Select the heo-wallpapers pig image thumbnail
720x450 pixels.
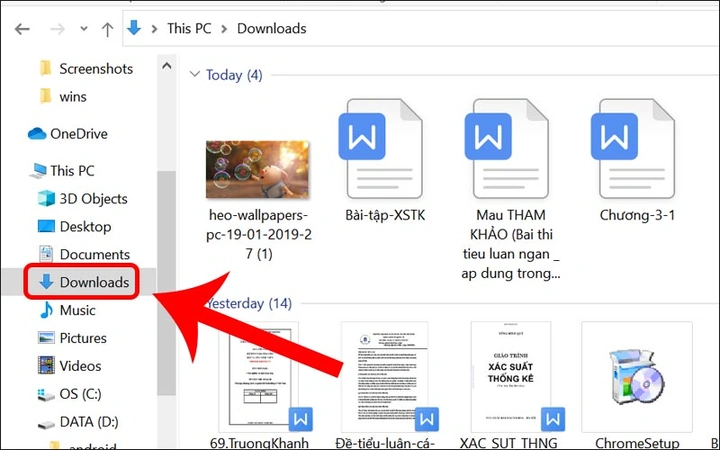257,169
